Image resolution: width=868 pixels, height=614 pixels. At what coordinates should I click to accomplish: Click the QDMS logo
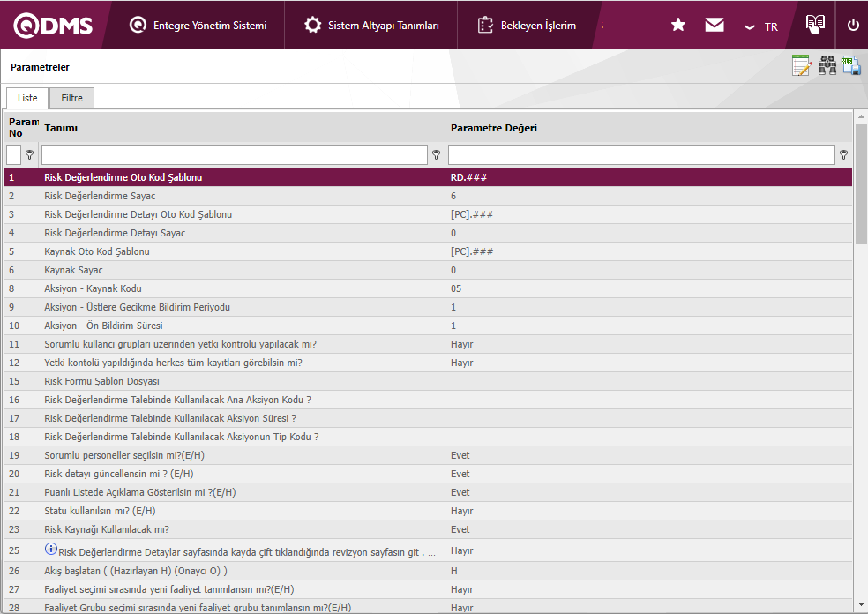53,26
